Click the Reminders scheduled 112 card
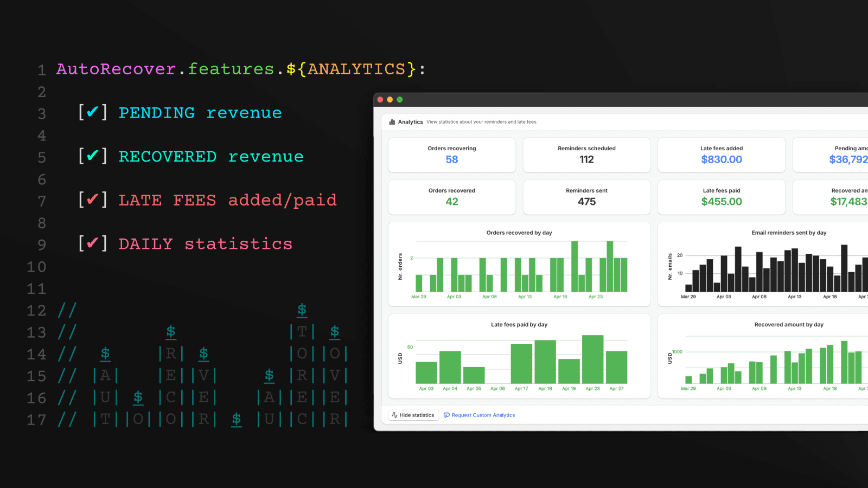868x488 pixels. [586, 155]
